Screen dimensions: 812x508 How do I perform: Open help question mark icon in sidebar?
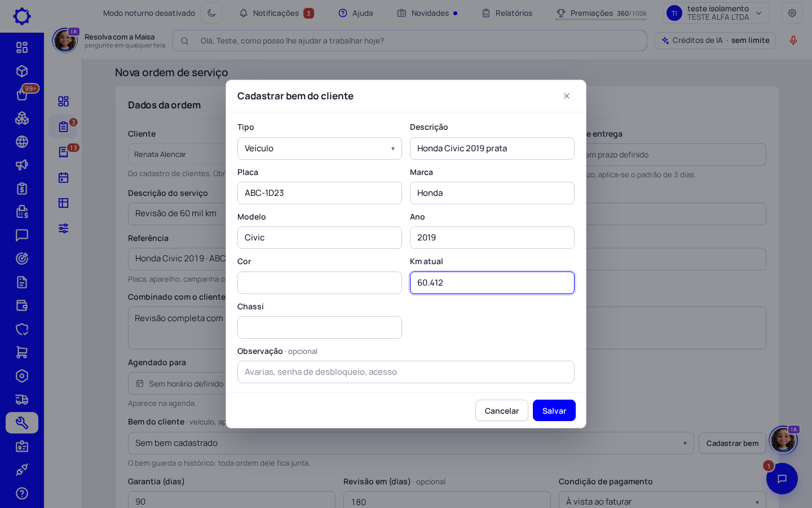click(22, 493)
